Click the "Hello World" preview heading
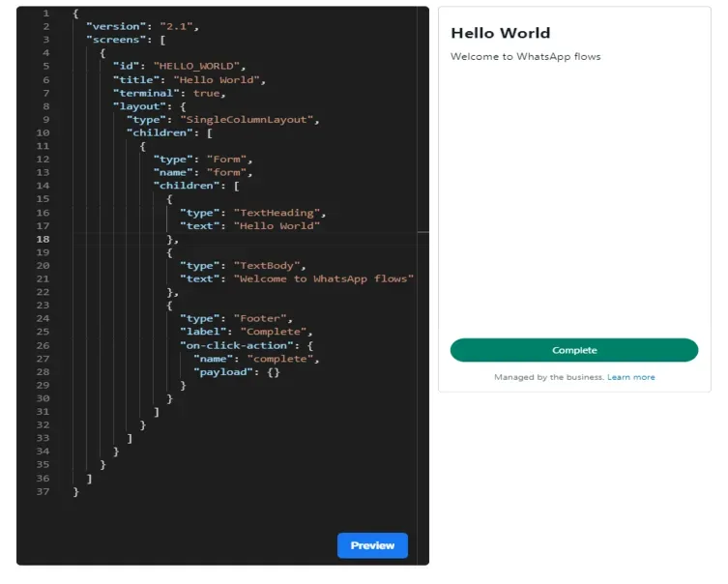The width and height of the screenshot is (728, 584). point(501,33)
